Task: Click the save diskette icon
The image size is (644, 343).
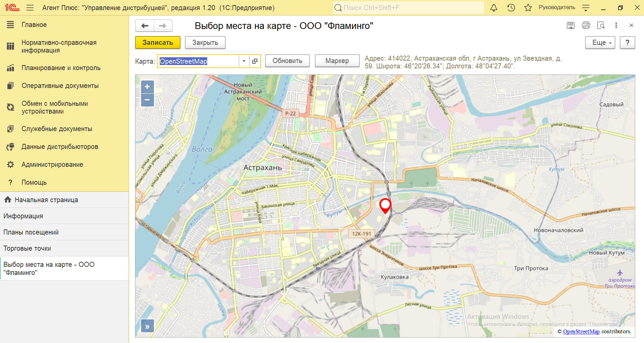Action: pos(571,25)
